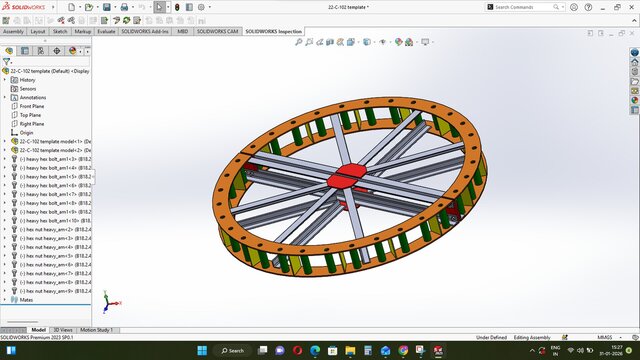Open the Design Library icon in task pane
Image resolution: width=640 pixels, height=360 pixels.
pos(635,71)
